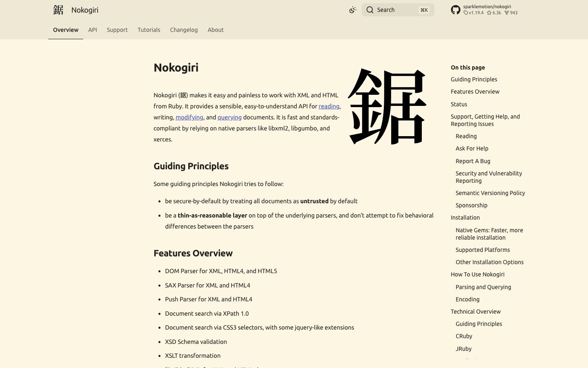Jump to Status in page contents

click(459, 104)
